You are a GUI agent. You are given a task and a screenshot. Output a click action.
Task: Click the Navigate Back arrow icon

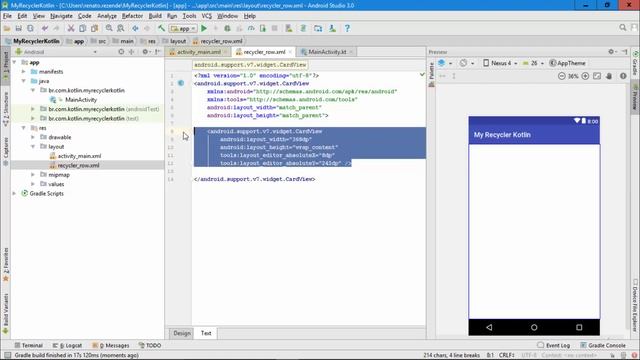click(135, 28)
